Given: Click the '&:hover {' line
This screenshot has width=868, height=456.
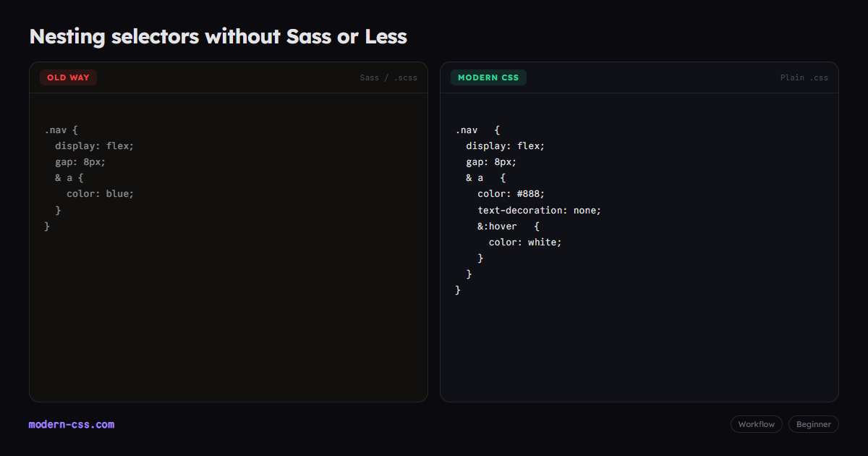Looking at the screenshot, I should pos(509,226).
